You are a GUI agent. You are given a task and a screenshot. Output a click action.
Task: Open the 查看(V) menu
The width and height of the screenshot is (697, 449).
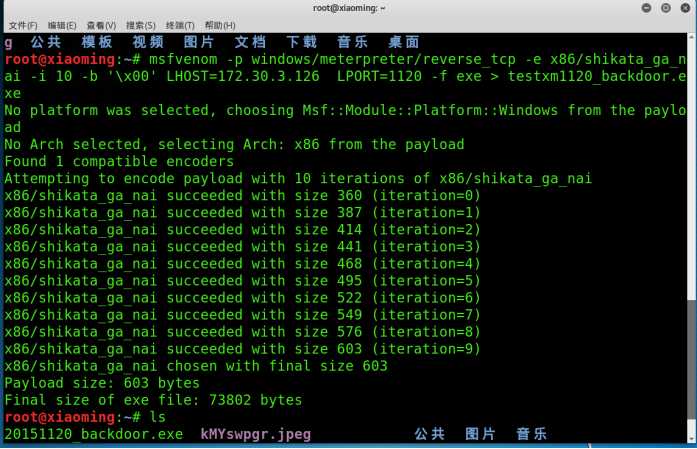101,25
